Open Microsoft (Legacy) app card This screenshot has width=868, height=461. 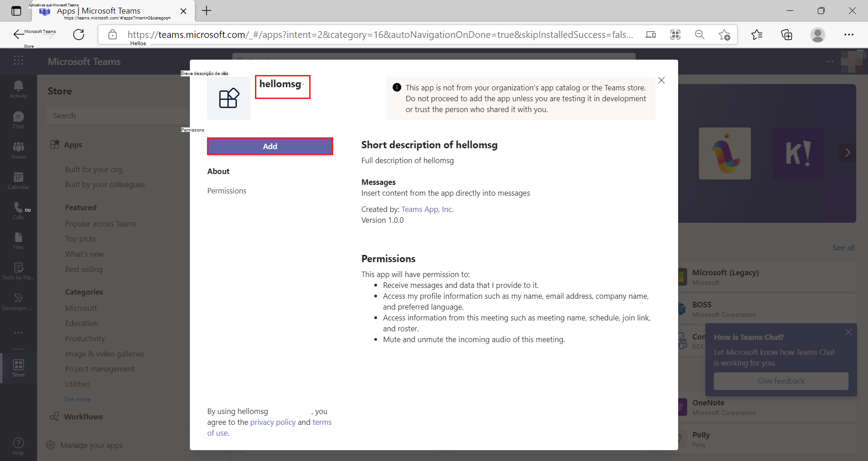click(x=767, y=277)
